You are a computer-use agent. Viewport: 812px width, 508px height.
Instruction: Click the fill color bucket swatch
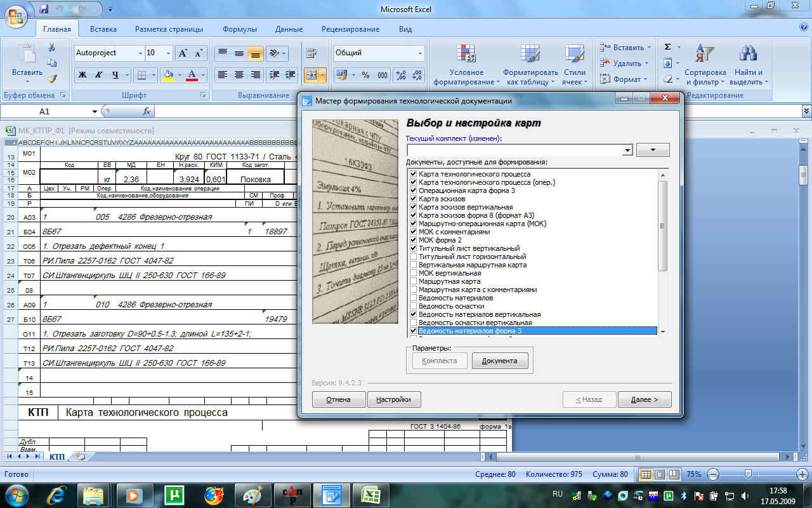click(168, 75)
